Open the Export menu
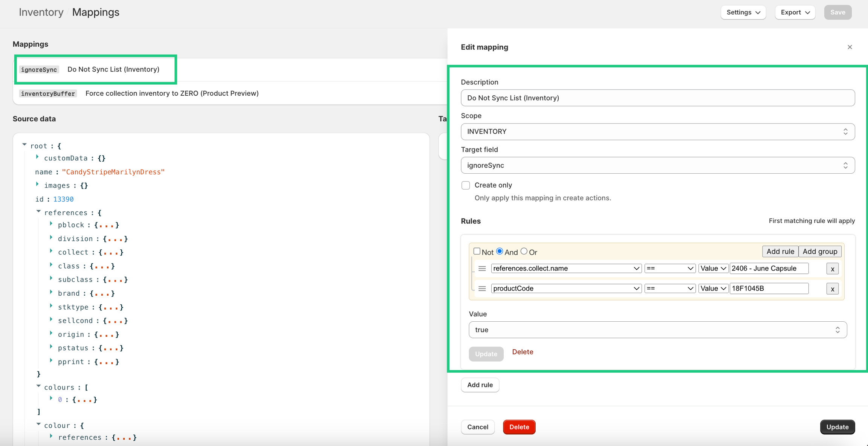The height and width of the screenshot is (446, 868). click(795, 12)
